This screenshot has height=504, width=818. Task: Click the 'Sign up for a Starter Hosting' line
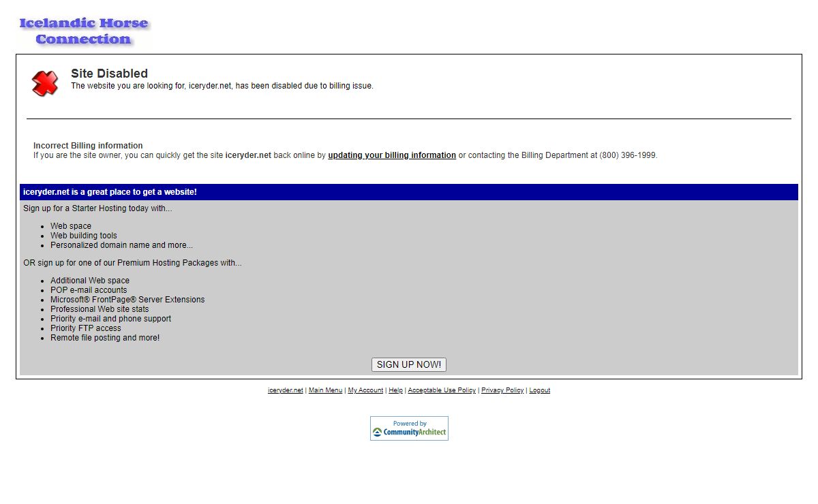point(97,208)
